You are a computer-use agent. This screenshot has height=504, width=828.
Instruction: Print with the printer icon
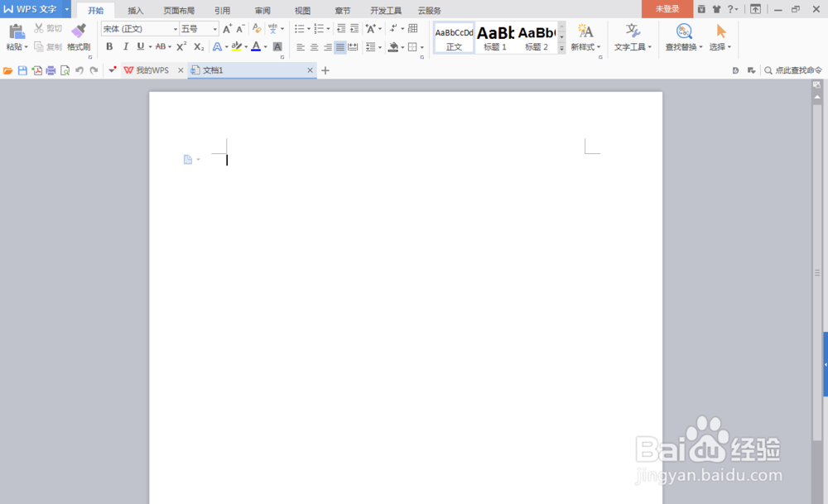pos(51,70)
